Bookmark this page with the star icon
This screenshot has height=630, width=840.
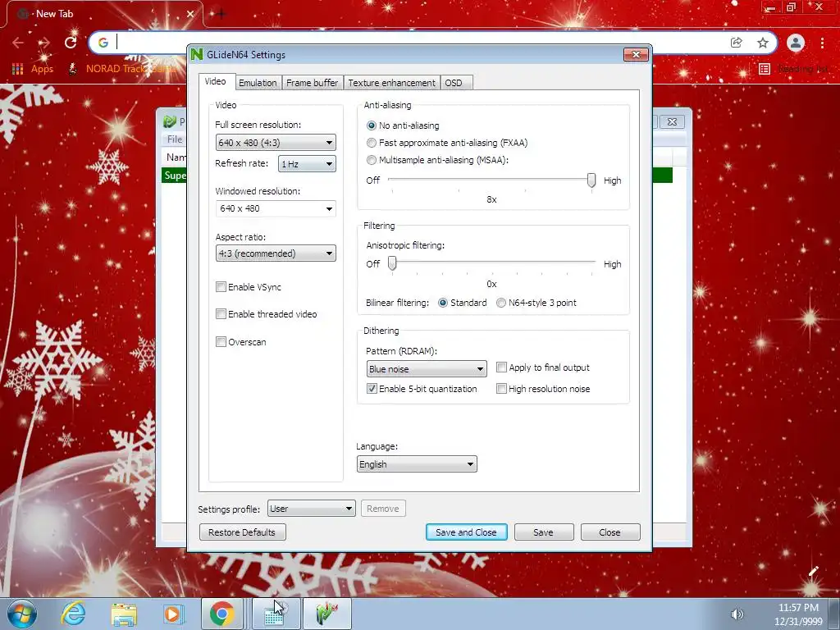pos(763,43)
